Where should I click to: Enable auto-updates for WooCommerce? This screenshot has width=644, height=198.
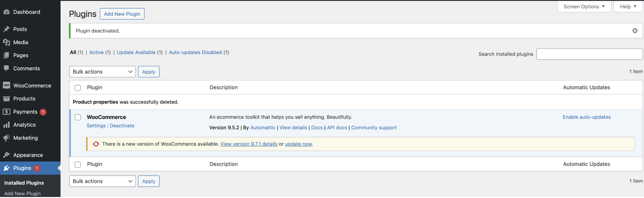point(586,117)
